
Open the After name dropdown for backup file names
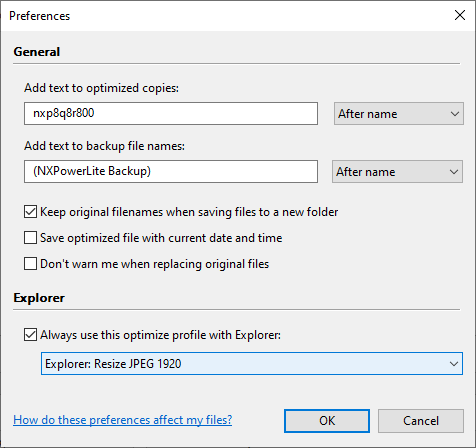397,172
